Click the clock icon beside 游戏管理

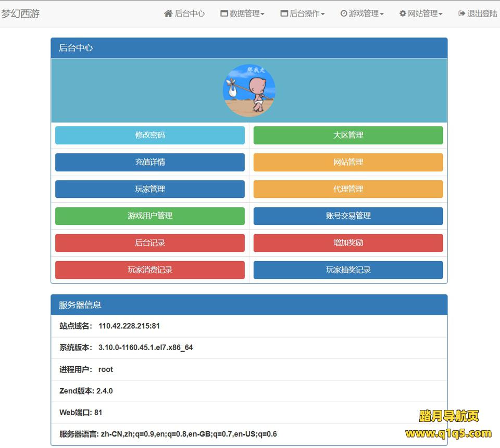pyautogui.click(x=344, y=14)
